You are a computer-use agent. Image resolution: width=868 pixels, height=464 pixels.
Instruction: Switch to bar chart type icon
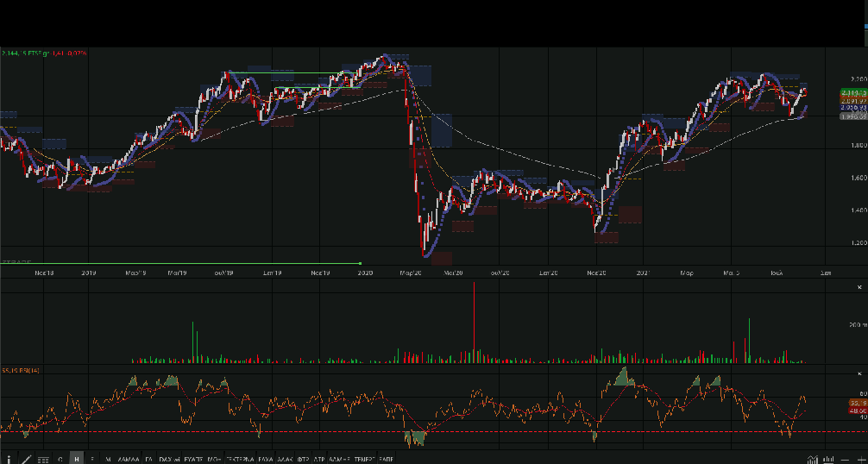[x=827, y=459]
